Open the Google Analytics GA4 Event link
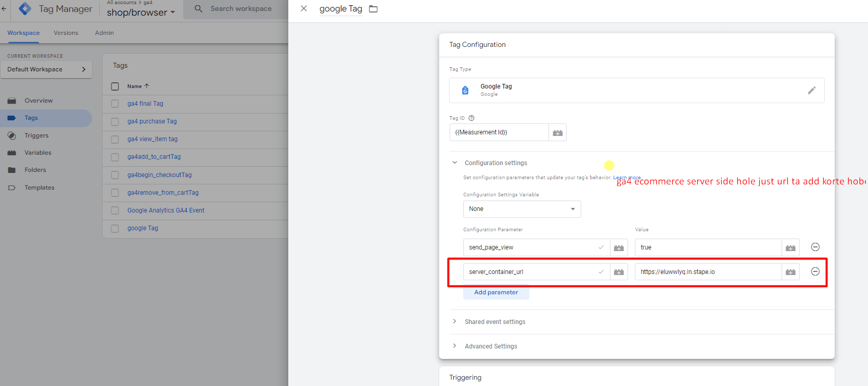 coord(166,210)
